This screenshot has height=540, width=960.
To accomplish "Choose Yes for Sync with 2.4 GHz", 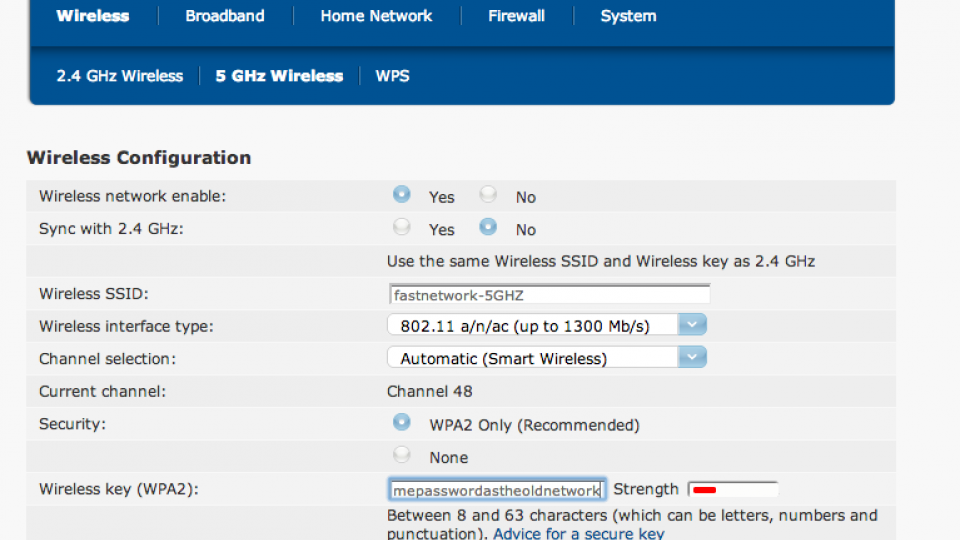I will click(x=402, y=227).
